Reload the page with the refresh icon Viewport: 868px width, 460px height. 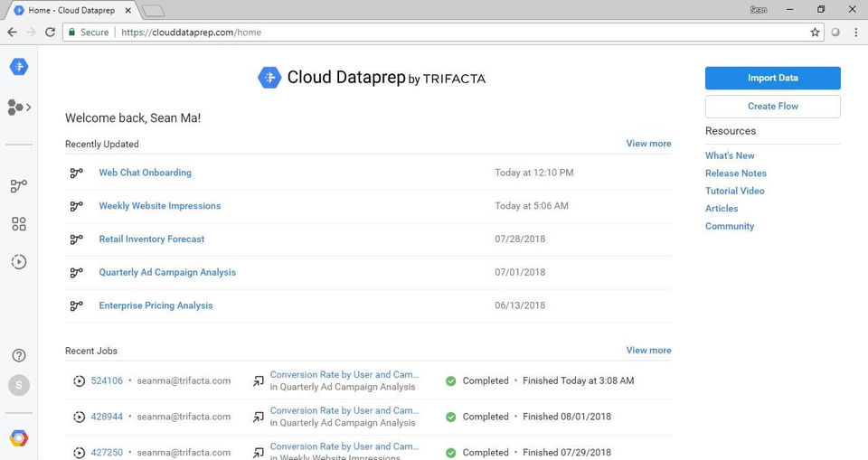pos(50,33)
